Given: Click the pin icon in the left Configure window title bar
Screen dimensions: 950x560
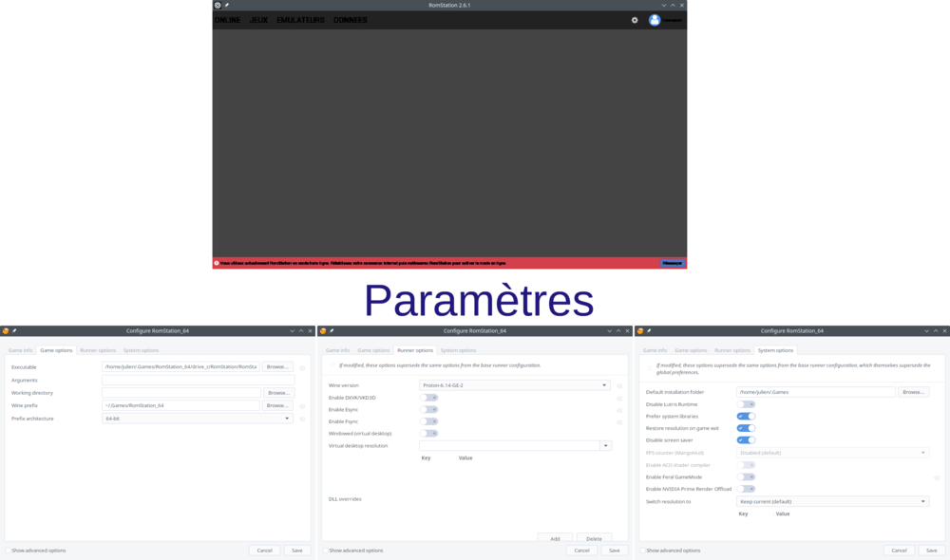Looking at the screenshot, I should click(14, 331).
